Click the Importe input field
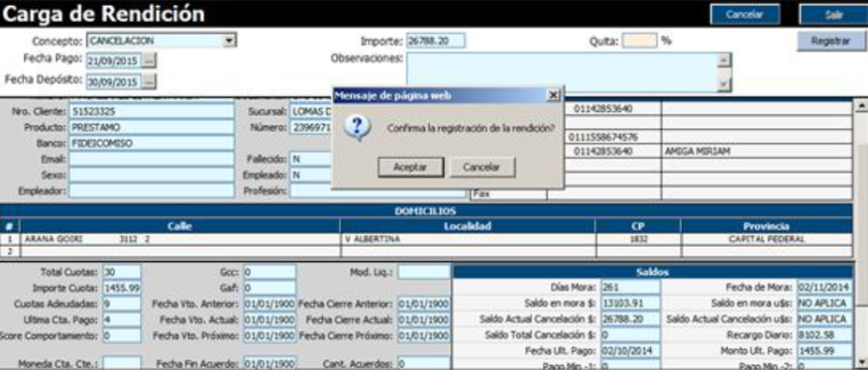The height and width of the screenshot is (370, 868). [439, 40]
